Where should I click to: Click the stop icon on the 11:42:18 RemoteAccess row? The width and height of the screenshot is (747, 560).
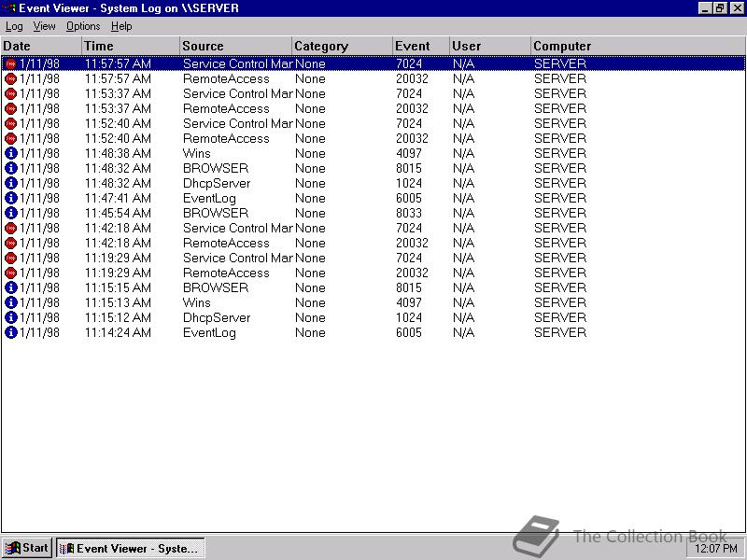point(10,243)
